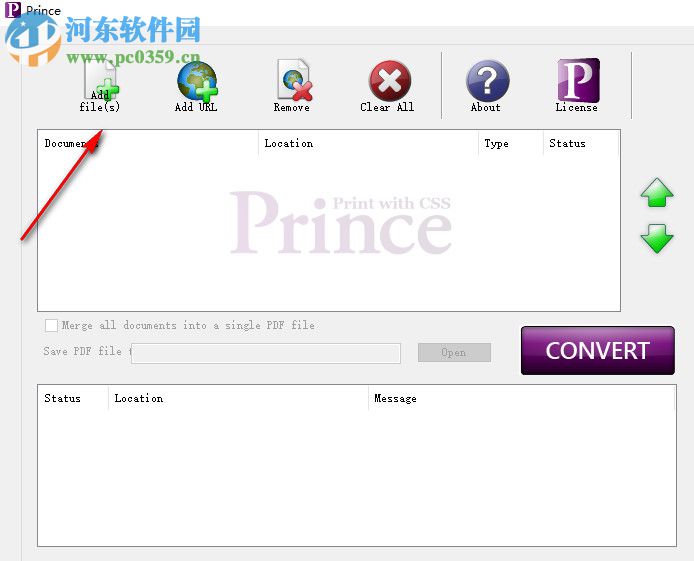This screenshot has height=561, width=694.
Task: Sort by the Document column header
Action: coord(148,143)
